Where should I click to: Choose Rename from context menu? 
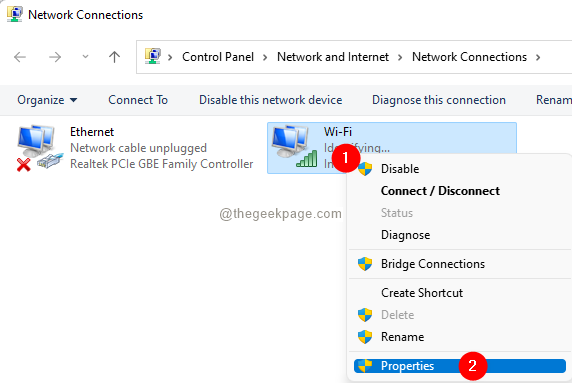pyautogui.click(x=459, y=337)
